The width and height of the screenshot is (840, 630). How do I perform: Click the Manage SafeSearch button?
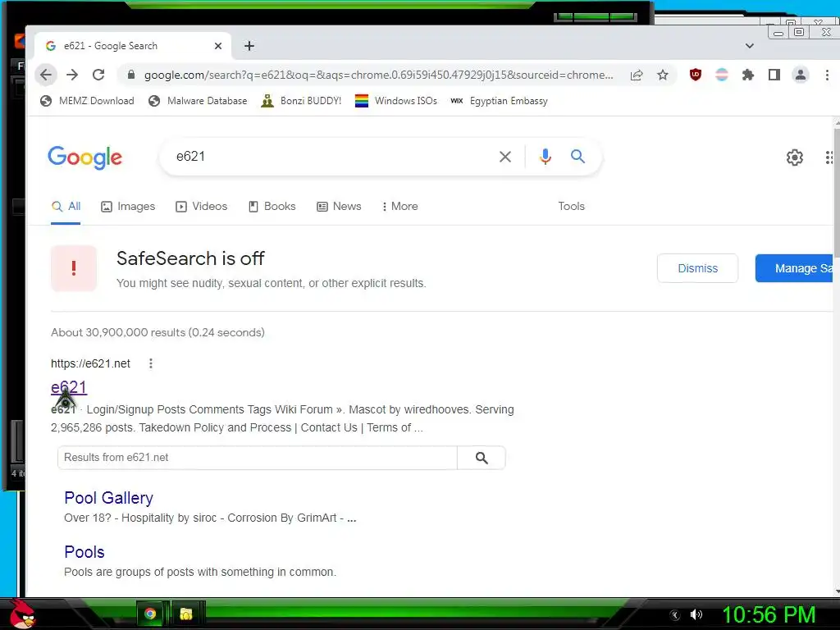(794, 268)
